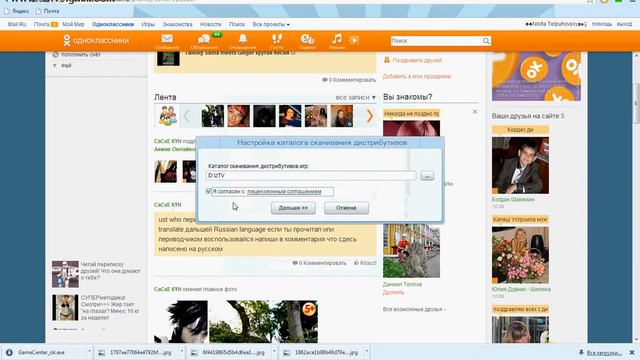Dismiss the suggested friend with the X icon
Screen dimensions: 640x360
pos(475,111)
